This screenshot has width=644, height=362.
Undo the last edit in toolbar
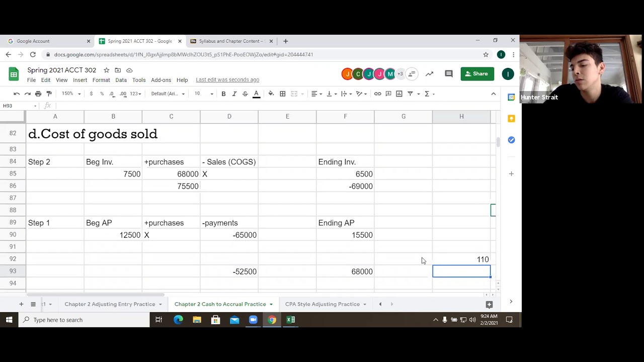point(17,94)
